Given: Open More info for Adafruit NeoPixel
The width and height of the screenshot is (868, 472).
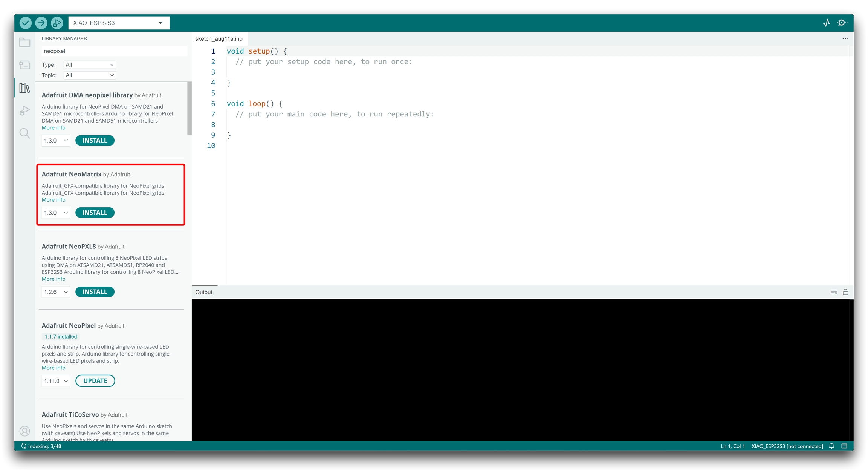Looking at the screenshot, I should tap(53, 368).
